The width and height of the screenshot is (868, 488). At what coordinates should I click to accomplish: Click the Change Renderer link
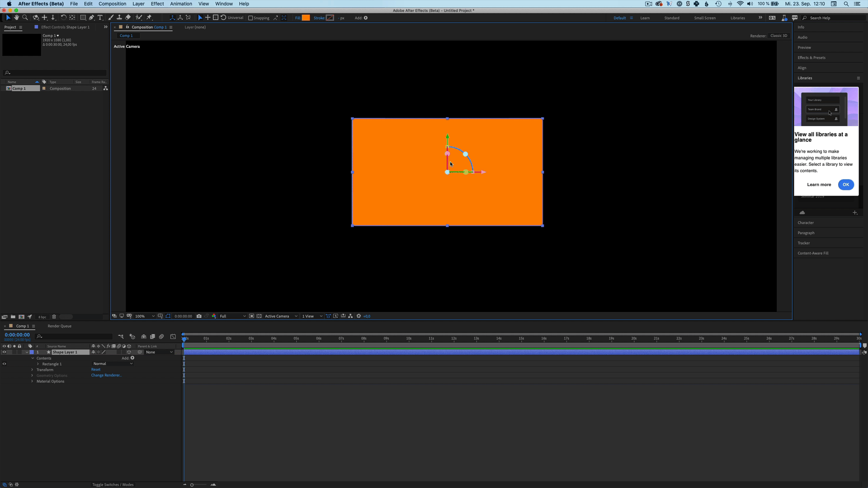(x=106, y=375)
